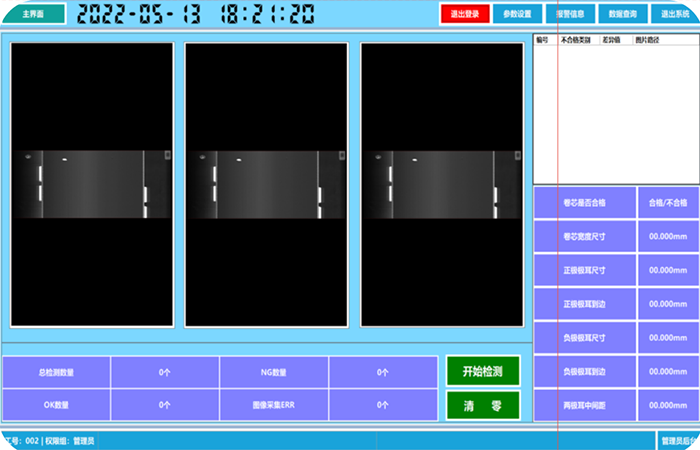Click the 负极极耳到边 measurement value

pyautogui.click(x=667, y=371)
